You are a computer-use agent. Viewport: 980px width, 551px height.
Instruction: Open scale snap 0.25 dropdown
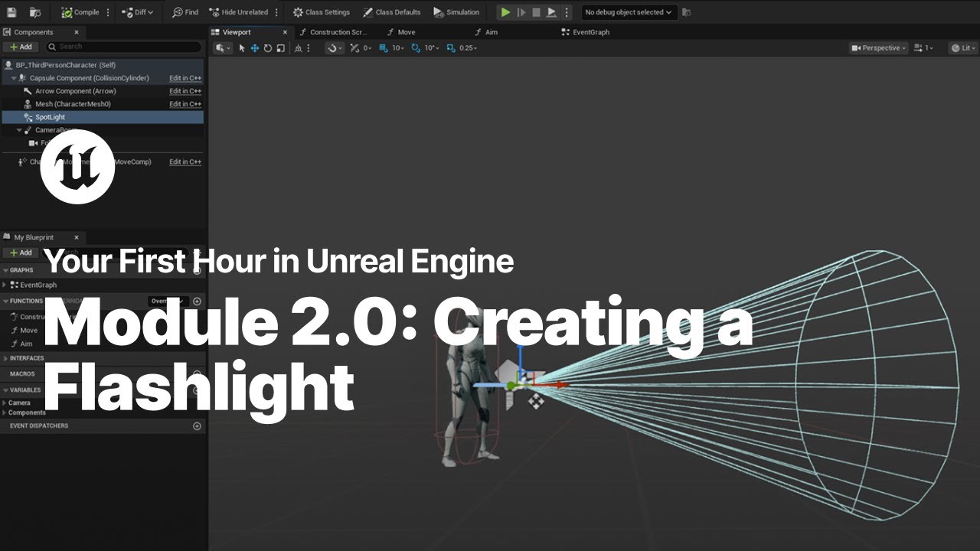click(x=468, y=47)
